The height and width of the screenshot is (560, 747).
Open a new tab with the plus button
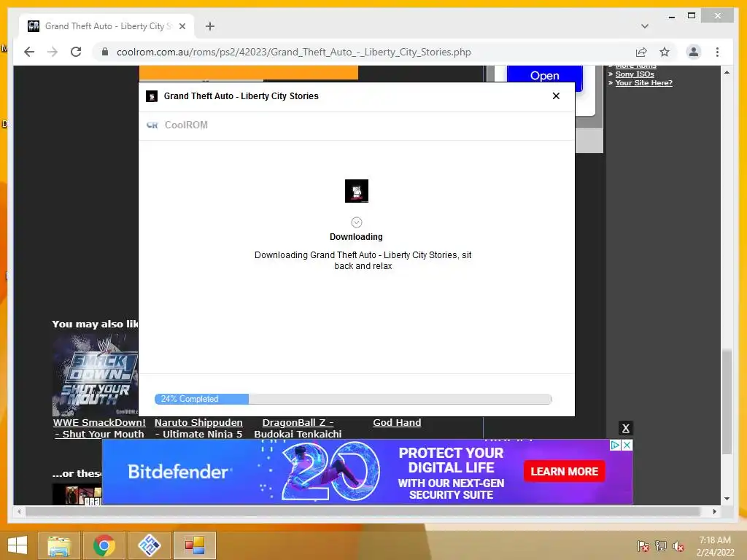(x=210, y=26)
